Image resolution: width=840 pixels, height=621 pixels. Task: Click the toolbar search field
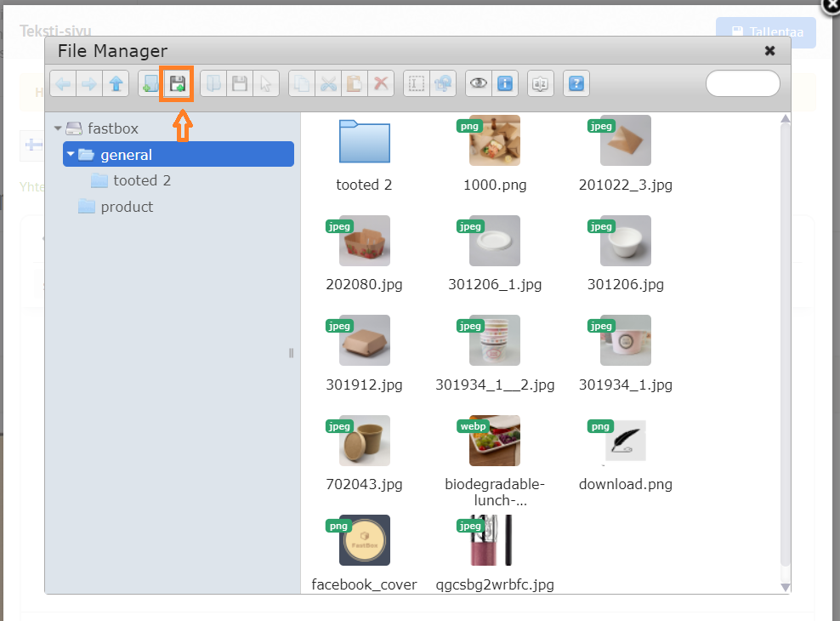[x=742, y=83]
